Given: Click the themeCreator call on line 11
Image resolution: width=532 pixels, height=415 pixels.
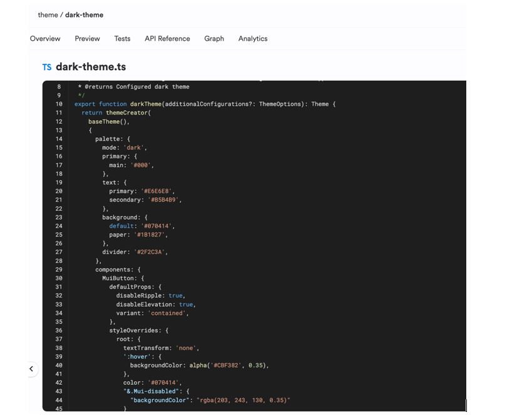Looking at the screenshot, I should pos(127,113).
